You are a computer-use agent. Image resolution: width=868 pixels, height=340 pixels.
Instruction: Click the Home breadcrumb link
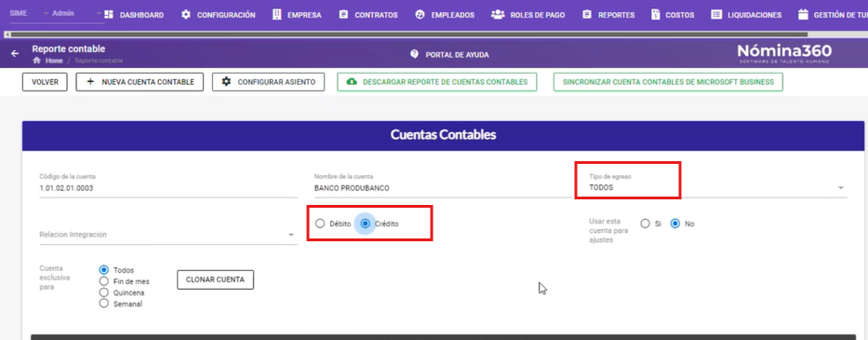54,61
